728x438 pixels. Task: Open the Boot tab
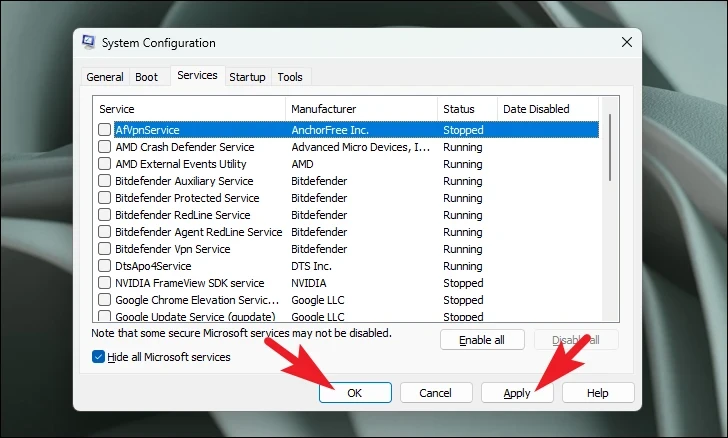click(x=147, y=77)
